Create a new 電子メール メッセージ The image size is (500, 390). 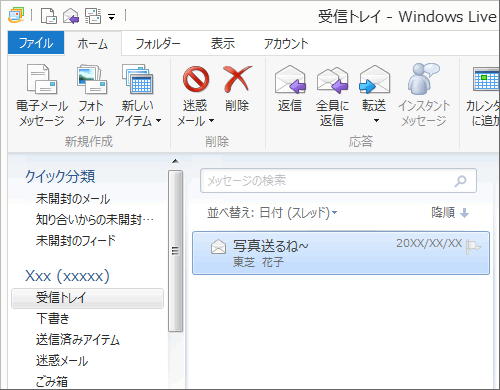tap(42, 96)
